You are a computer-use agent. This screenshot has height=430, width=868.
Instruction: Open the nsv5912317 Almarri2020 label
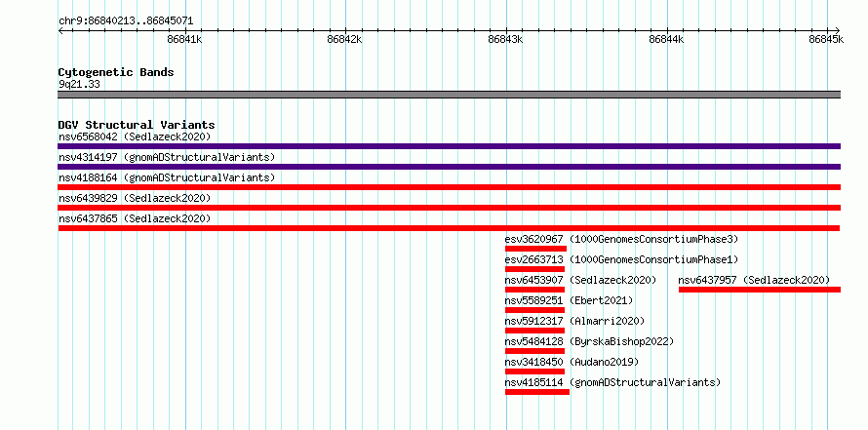click(574, 321)
